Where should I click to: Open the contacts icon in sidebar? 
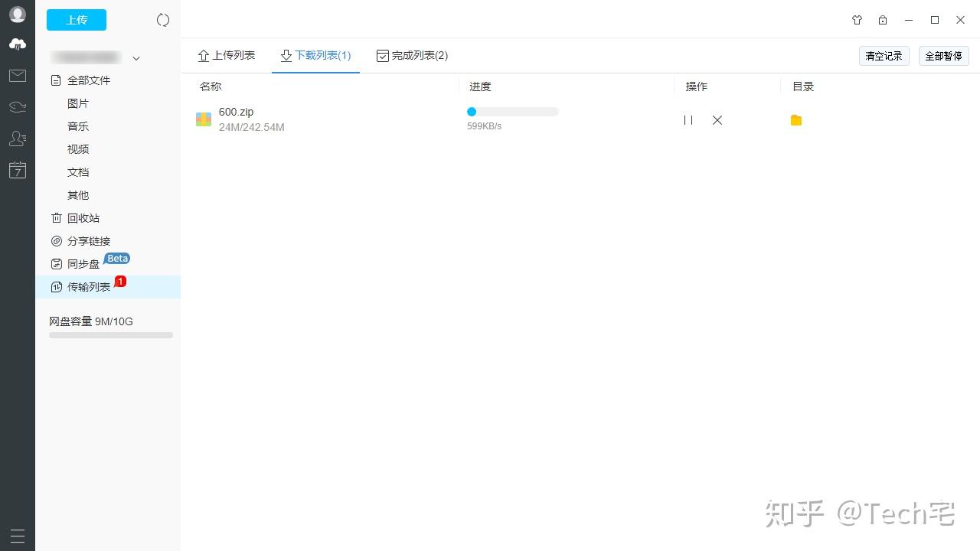tap(17, 139)
